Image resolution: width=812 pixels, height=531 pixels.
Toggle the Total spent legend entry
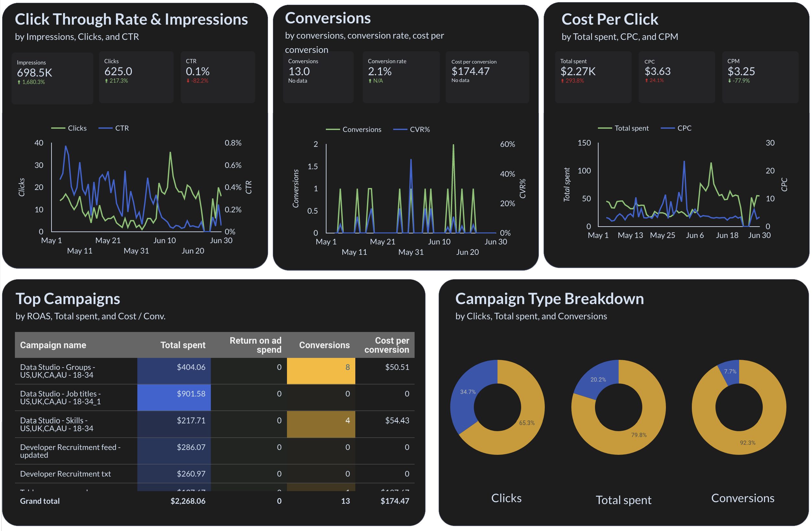coord(623,128)
